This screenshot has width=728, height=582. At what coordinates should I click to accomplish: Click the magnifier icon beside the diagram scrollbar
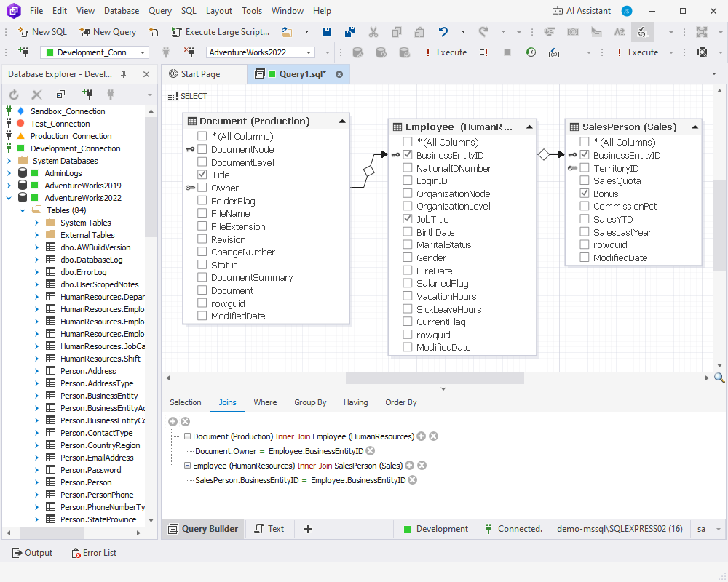[720, 378]
